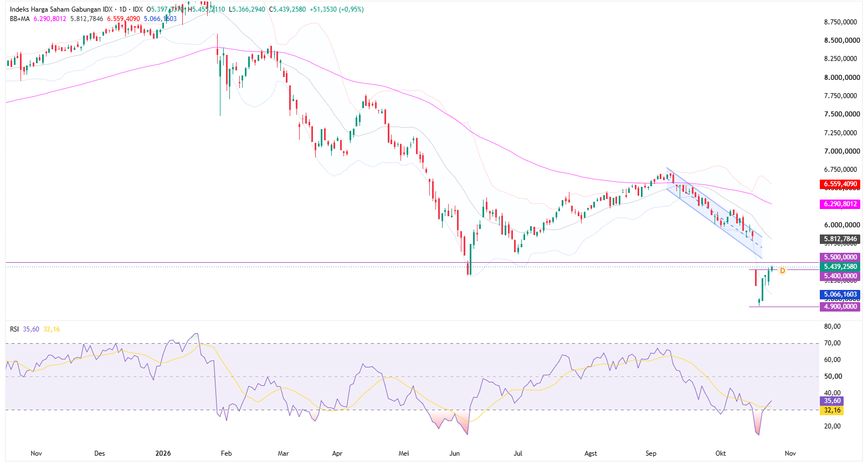Click the 20,00 RSI scale label

click(833, 426)
